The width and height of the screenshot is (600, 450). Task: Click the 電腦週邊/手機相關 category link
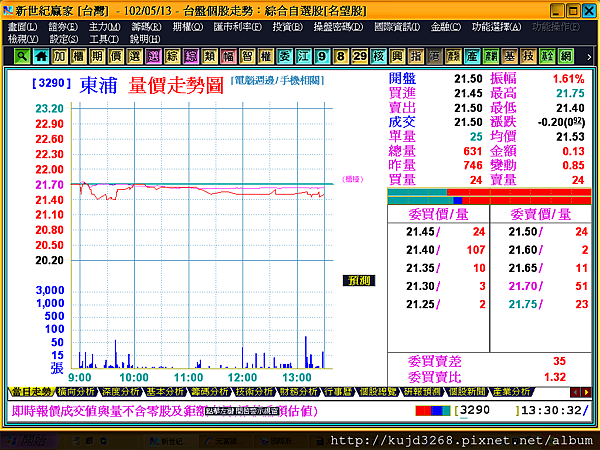pos(277,80)
